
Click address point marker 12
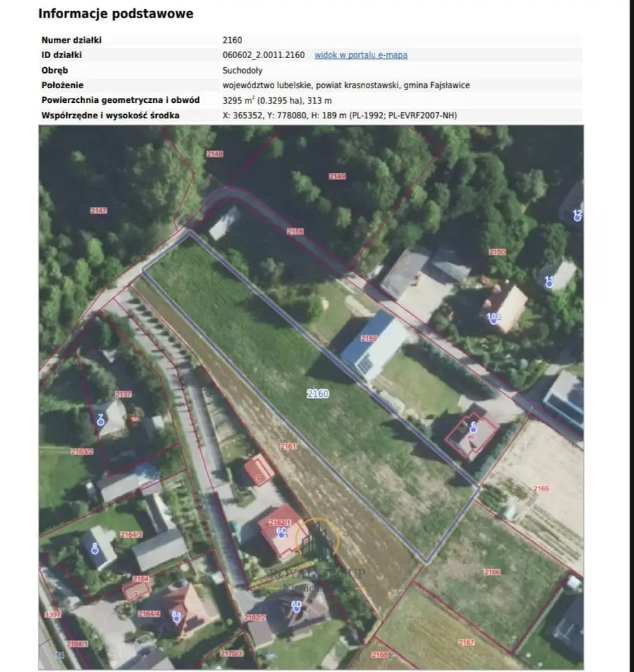point(577,218)
